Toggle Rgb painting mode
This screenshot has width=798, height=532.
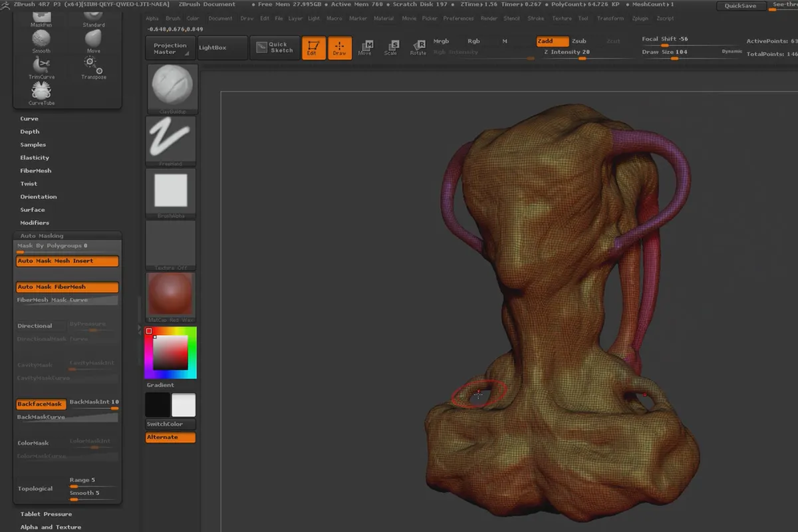[473, 41]
